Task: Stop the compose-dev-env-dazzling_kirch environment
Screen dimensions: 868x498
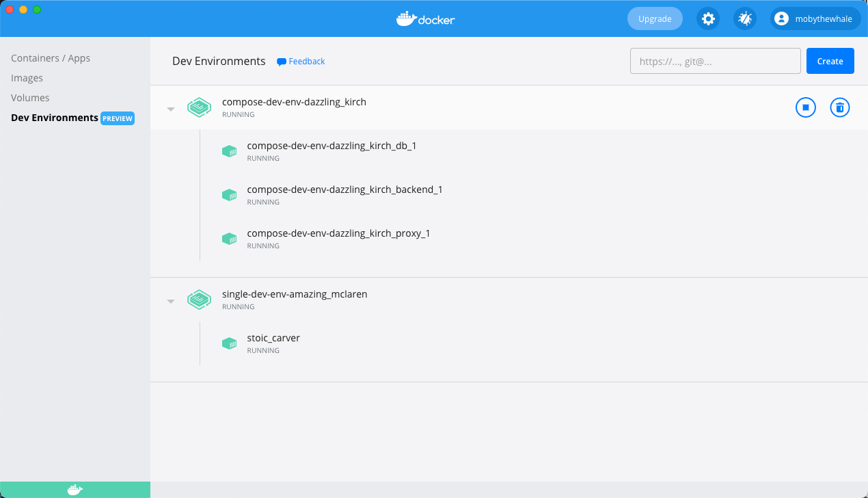Action: click(806, 107)
